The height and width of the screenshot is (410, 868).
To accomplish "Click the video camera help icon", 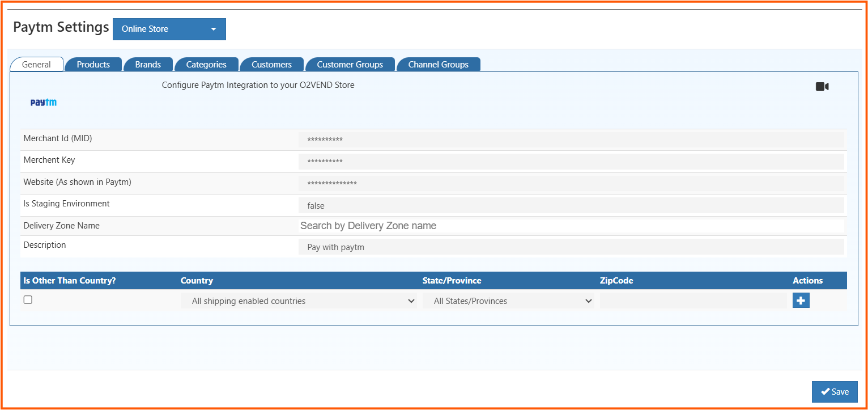I will pos(822,86).
